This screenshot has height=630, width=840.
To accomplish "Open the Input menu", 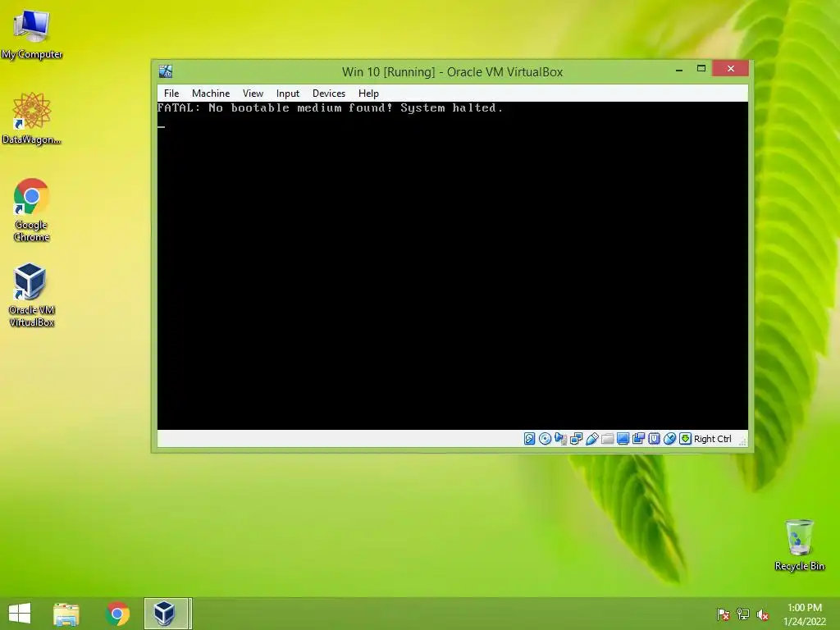I will [288, 94].
